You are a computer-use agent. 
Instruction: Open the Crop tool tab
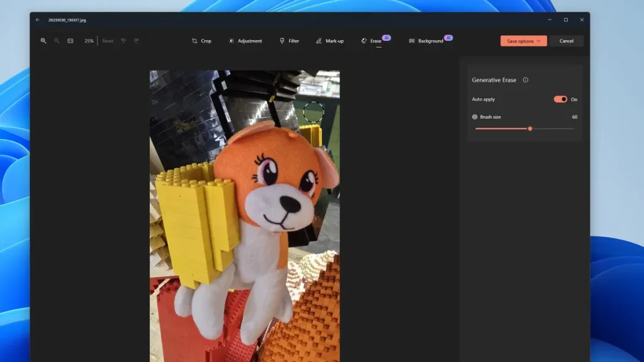tap(202, 41)
